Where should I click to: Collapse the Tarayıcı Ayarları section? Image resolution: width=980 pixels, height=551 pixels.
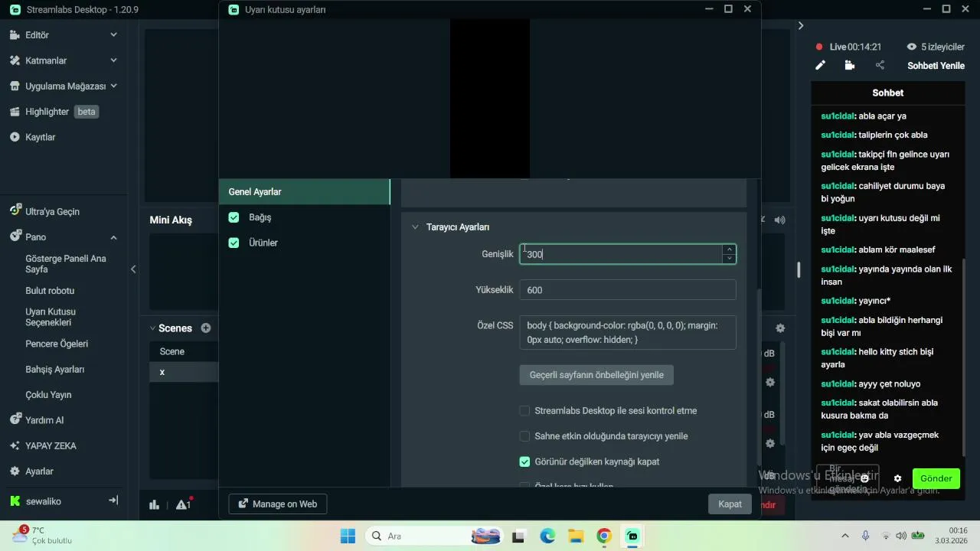[x=415, y=227]
